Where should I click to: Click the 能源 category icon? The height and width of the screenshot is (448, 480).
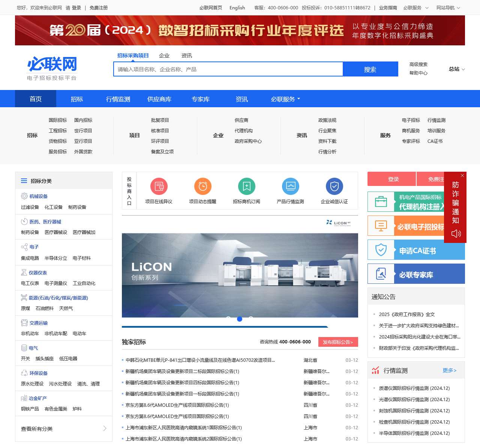point(24,298)
